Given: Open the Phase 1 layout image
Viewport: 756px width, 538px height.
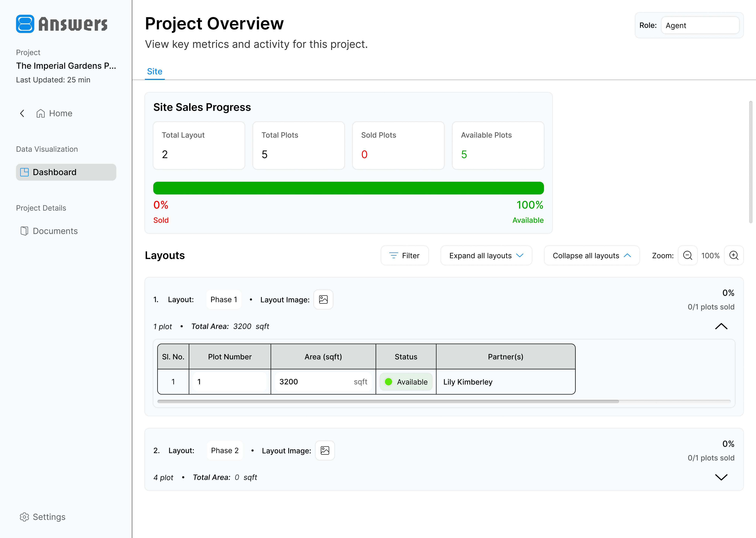Looking at the screenshot, I should coord(323,300).
